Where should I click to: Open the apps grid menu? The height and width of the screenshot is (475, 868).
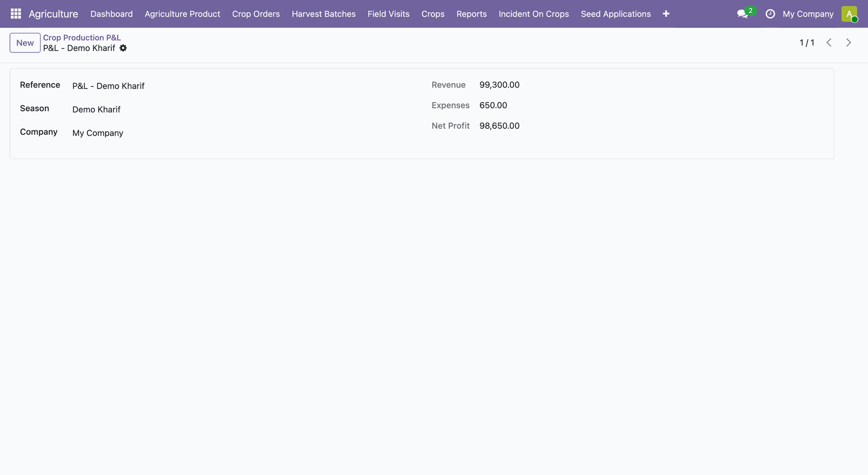16,14
